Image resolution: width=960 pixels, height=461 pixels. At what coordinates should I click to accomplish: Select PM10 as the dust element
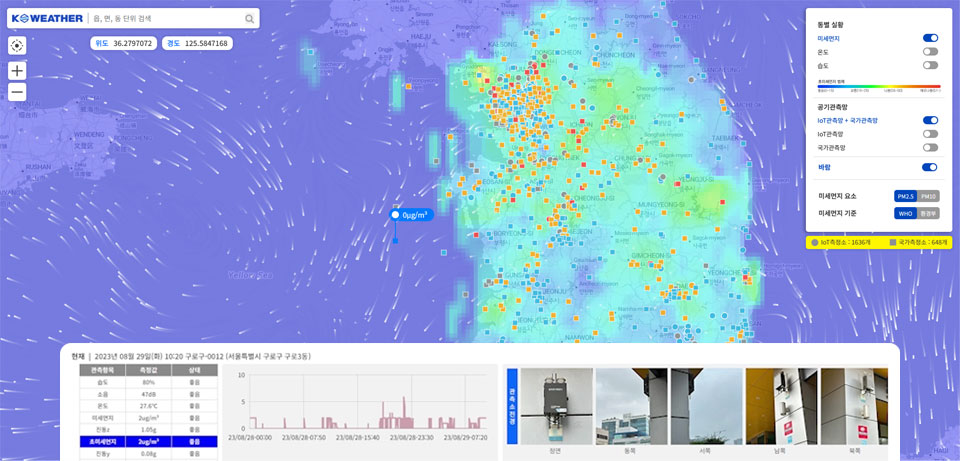click(928, 196)
